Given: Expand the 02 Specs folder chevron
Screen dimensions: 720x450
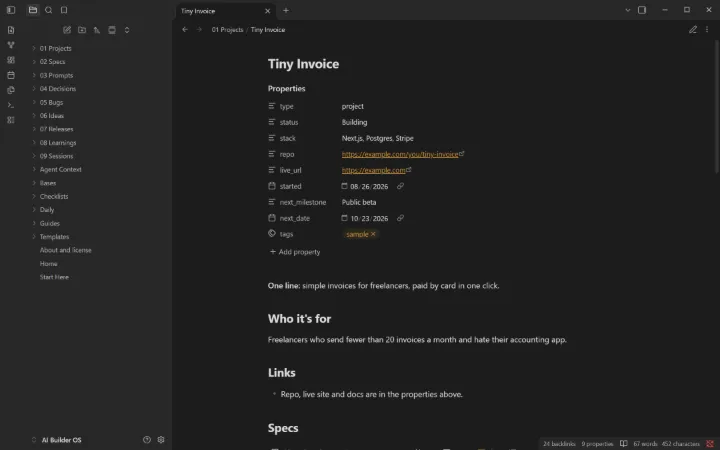Looking at the screenshot, I should (x=34, y=62).
